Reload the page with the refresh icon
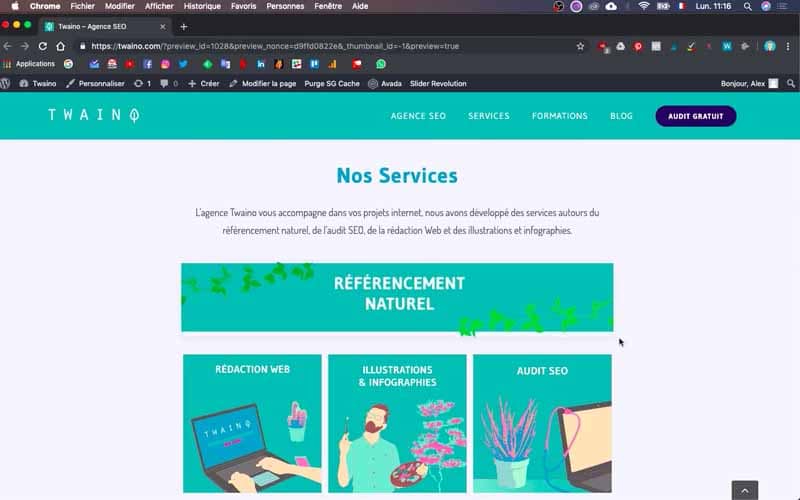The image size is (800, 500). pyautogui.click(x=43, y=46)
